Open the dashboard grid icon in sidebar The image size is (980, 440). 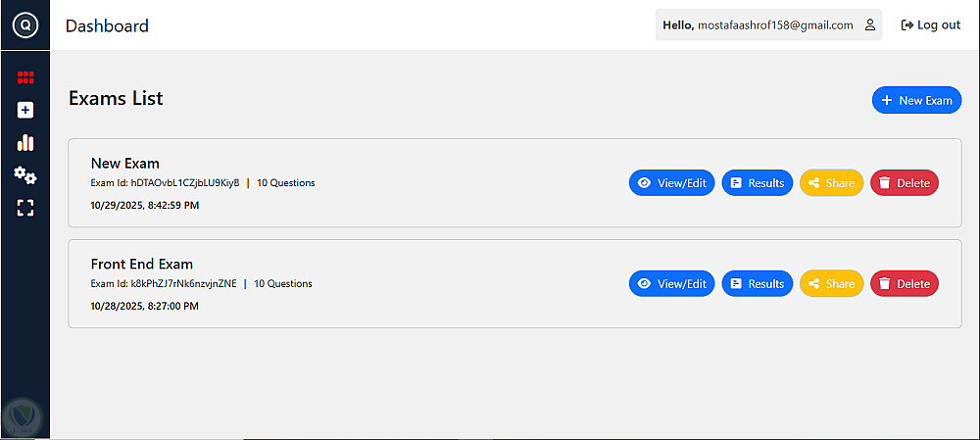point(25,77)
